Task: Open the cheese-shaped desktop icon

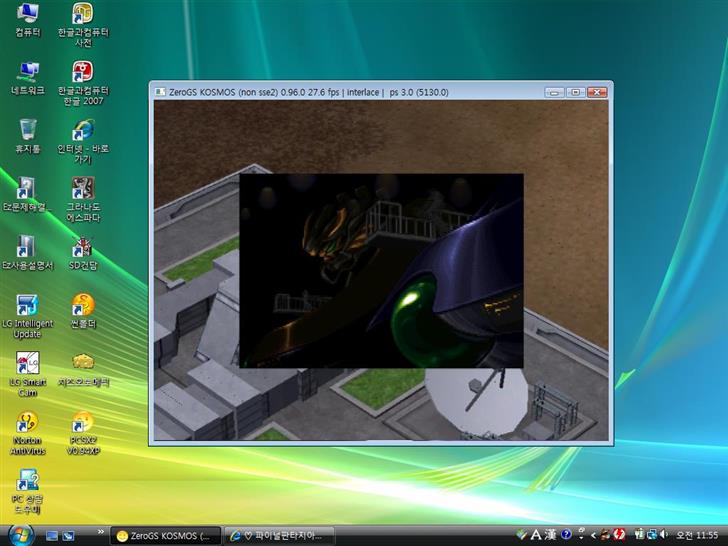Action: pos(83,370)
